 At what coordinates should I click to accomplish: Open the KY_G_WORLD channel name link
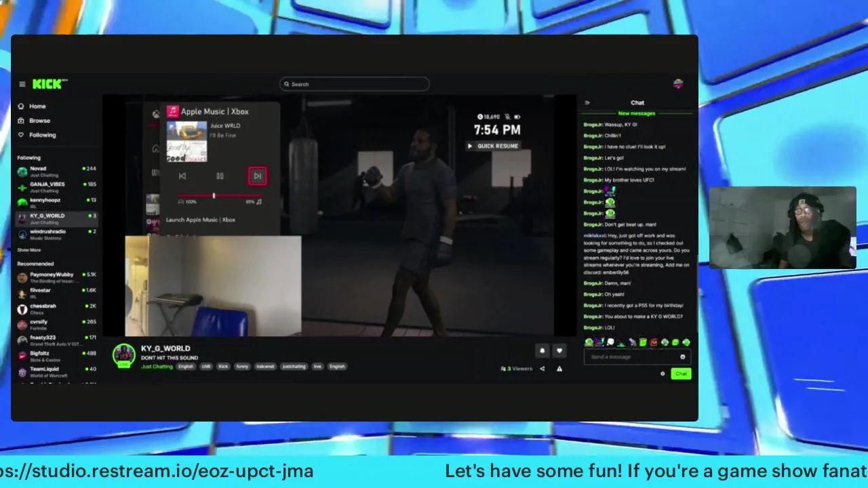click(x=165, y=348)
